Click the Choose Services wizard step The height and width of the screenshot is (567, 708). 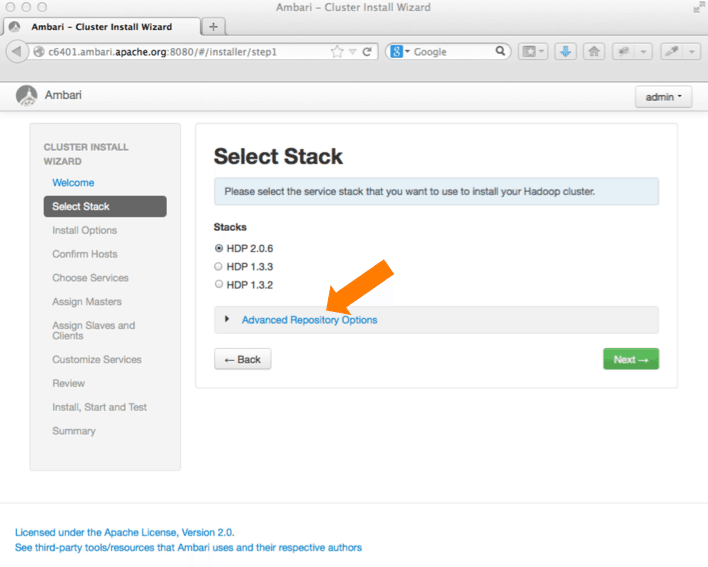90,278
